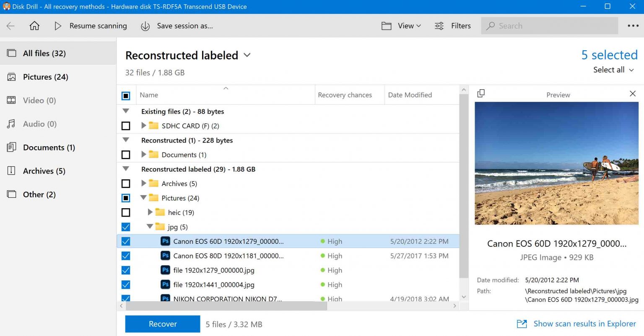Click the Home icon in the toolbar
The height and width of the screenshot is (336, 644).
click(x=34, y=26)
